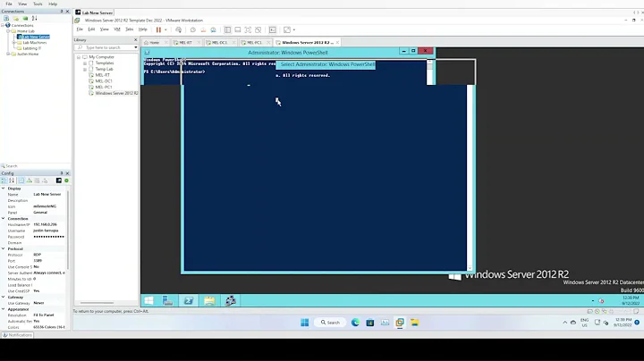Collapse the Home Lab folder in Connections
Image resolution: width=644 pixels, height=361 pixels.
(x=8, y=31)
